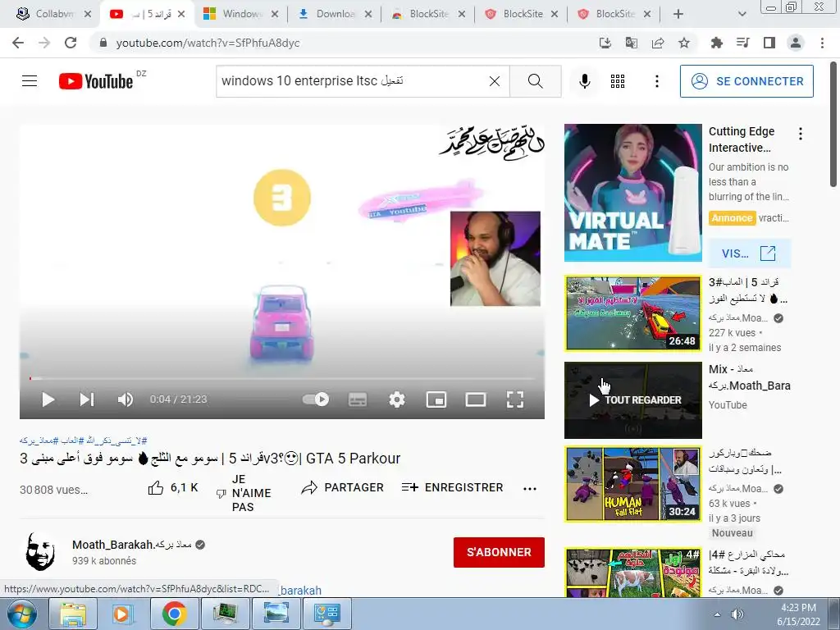Open Windows Explorer from taskbar

point(73,614)
